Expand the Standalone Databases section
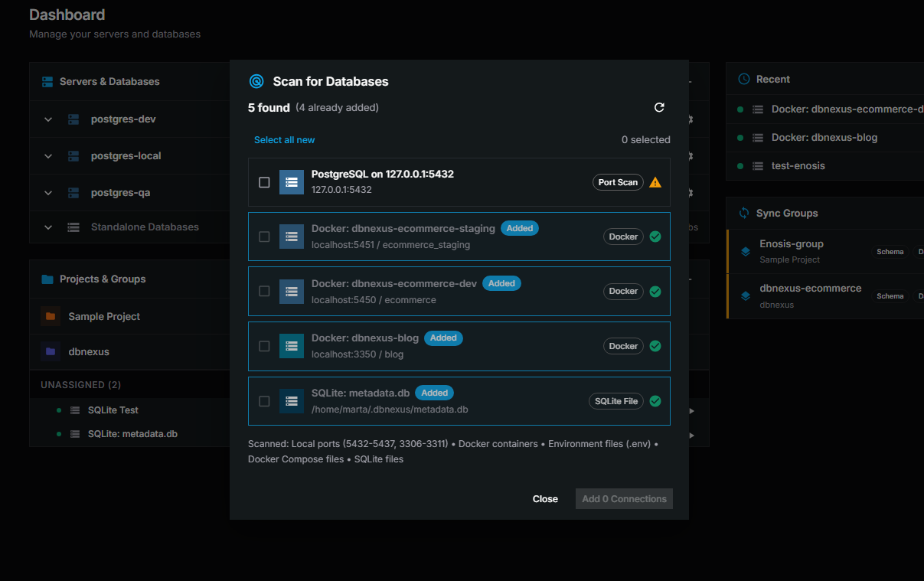 47,227
